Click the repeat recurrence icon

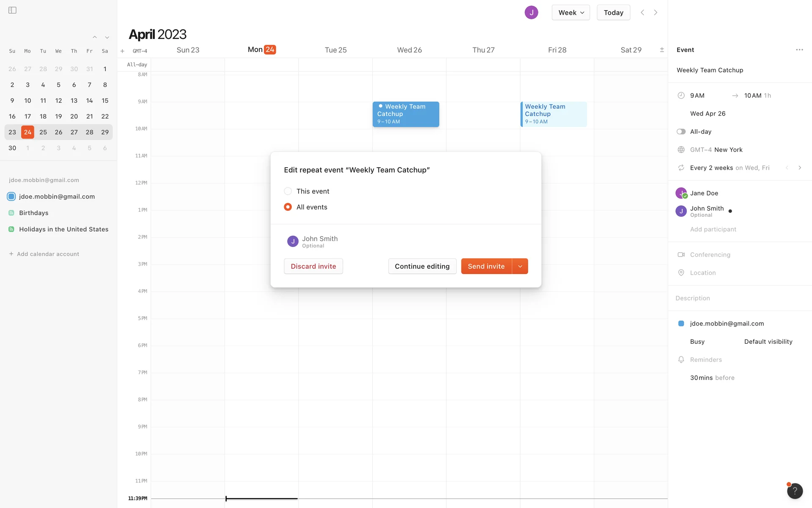click(681, 168)
